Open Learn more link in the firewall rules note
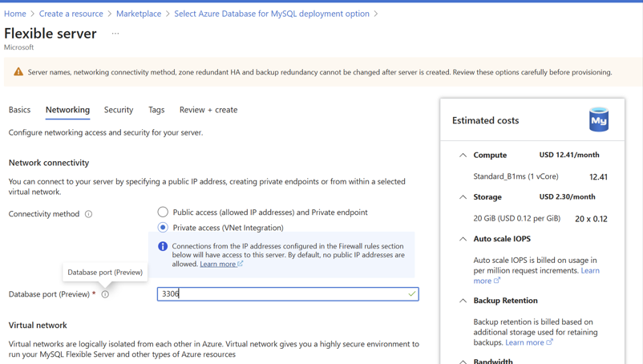643x364 pixels. [218, 264]
